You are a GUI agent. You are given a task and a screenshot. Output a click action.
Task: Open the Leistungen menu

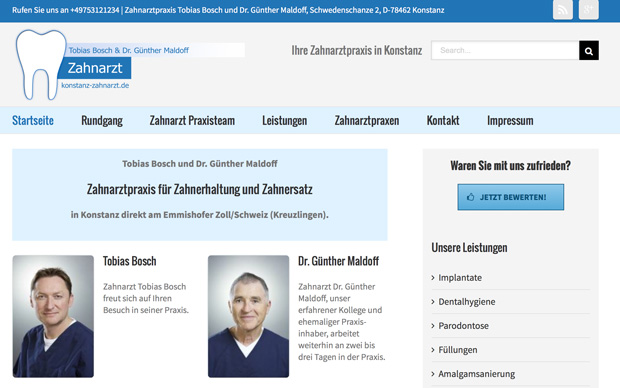tap(285, 120)
